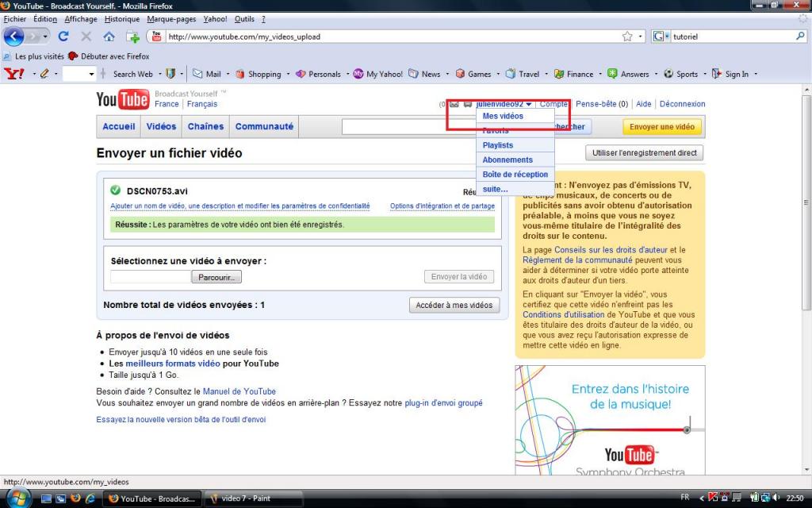Click the Stop loading X icon
Screen dimensions: 812x508
[x=86, y=37]
